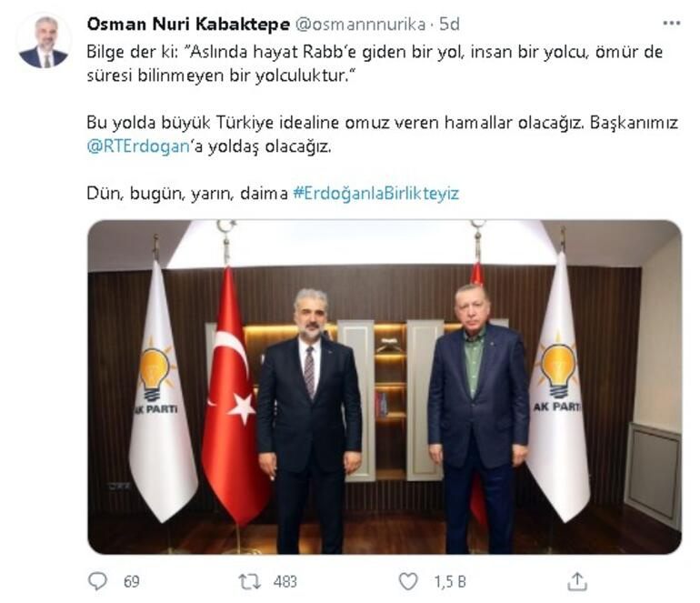Click the @osmannnurika handle
This screenshot has height=603, width=700.
360,25
